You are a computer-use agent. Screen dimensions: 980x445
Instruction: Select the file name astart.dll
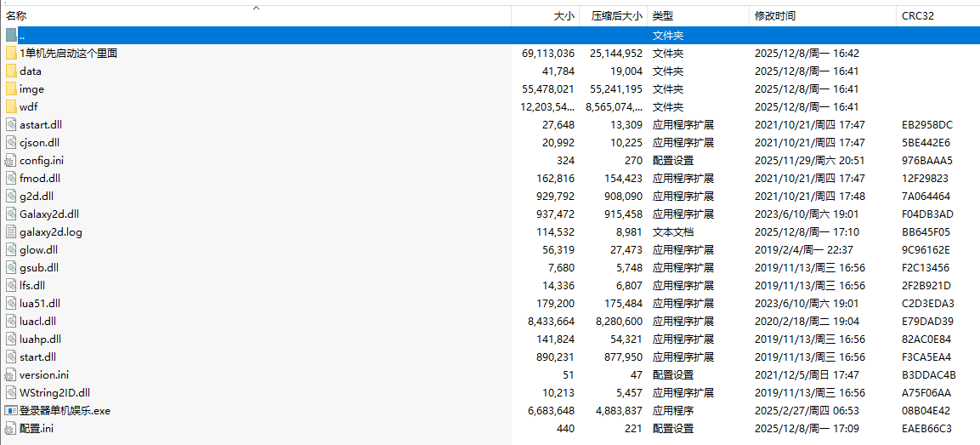[41, 124]
